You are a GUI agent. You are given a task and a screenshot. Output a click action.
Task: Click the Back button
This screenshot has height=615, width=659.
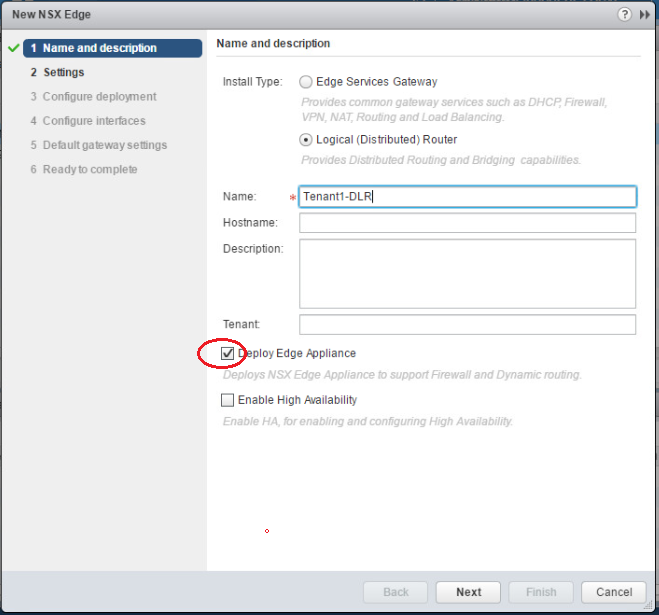point(395,592)
